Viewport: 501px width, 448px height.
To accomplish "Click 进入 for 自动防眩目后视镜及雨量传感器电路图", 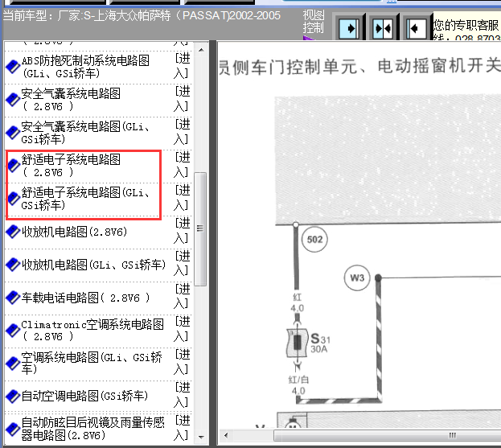I will [182, 428].
